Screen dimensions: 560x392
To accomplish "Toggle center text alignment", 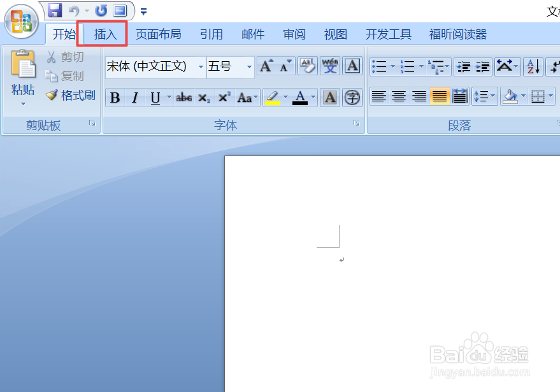I will 398,96.
